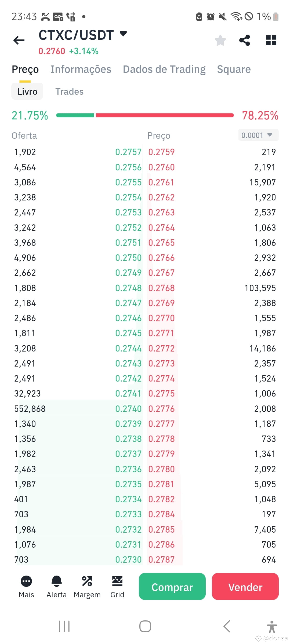Viewport: 290px width, 644px height.
Task: Open the Square tab
Action: 234,69
